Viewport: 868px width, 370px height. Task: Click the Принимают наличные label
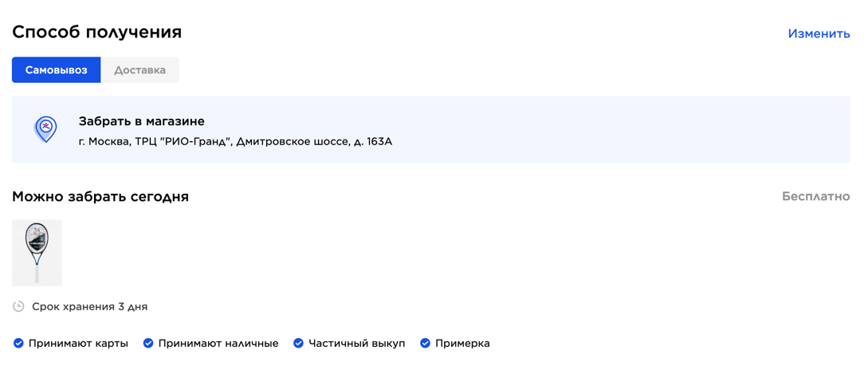(x=218, y=344)
